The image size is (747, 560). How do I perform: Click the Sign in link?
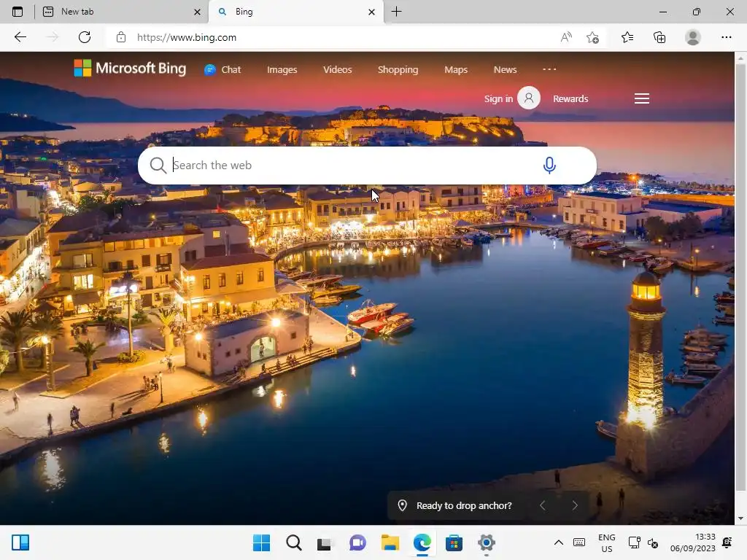pyautogui.click(x=498, y=98)
